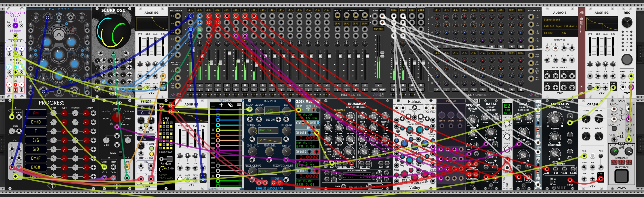
Task: Click the yellow TR/GT button on Fence
Action: 151,153
